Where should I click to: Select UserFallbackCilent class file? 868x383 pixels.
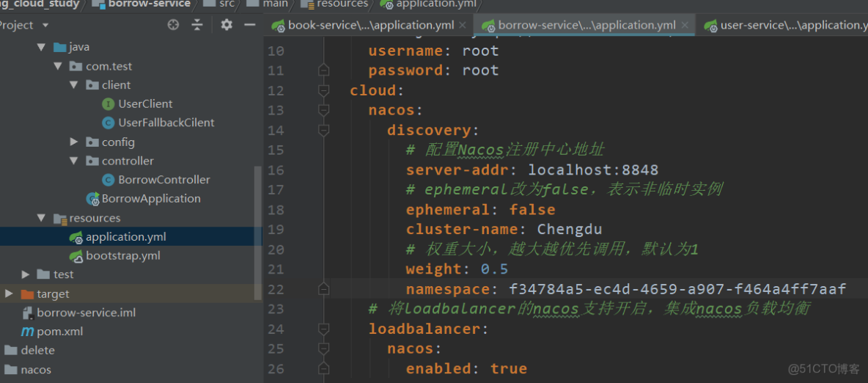(166, 123)
